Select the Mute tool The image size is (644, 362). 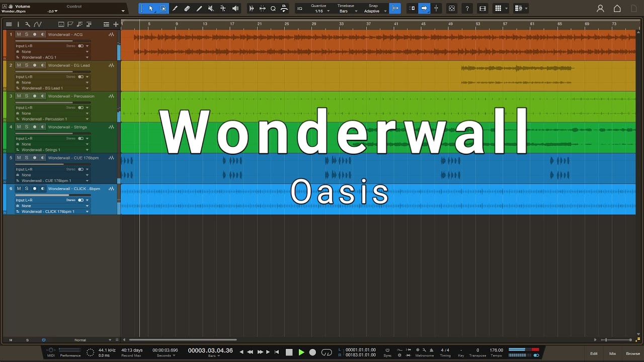pyautogui.click(x=211, y=9)
